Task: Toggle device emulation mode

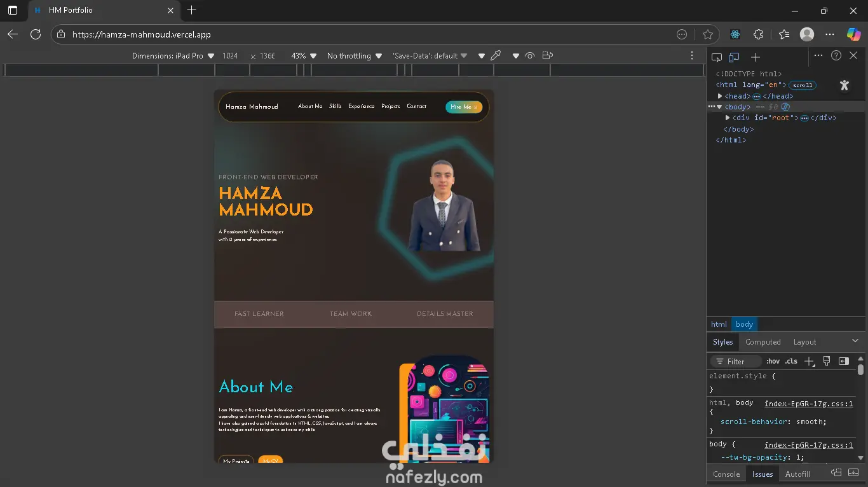Action: [x=734, y=57]
